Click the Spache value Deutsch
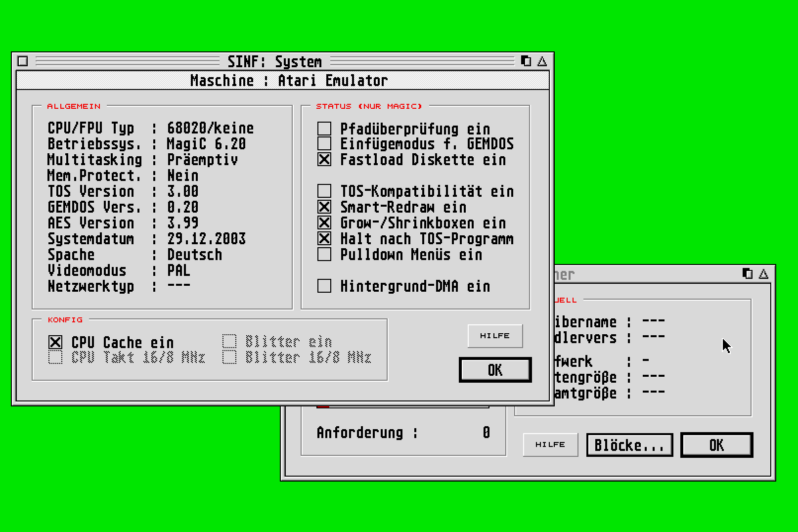This screenshot has height=532, width=798. (x=194, y=255)
